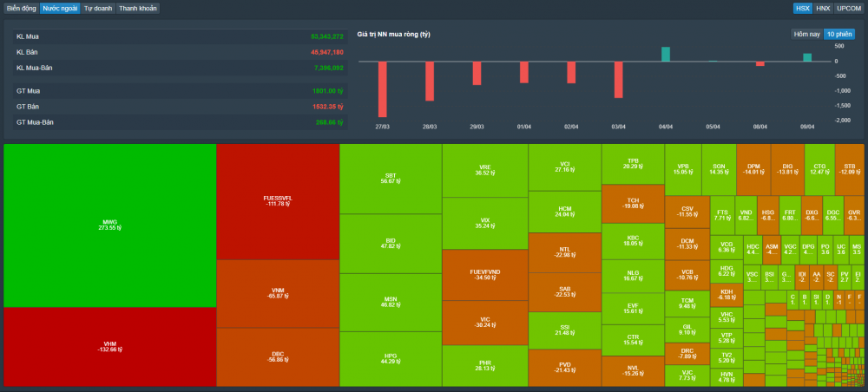Open the FUEVFVND -34.50 tỷ tile
Screen dimensions: 868x392
point(485,275)
